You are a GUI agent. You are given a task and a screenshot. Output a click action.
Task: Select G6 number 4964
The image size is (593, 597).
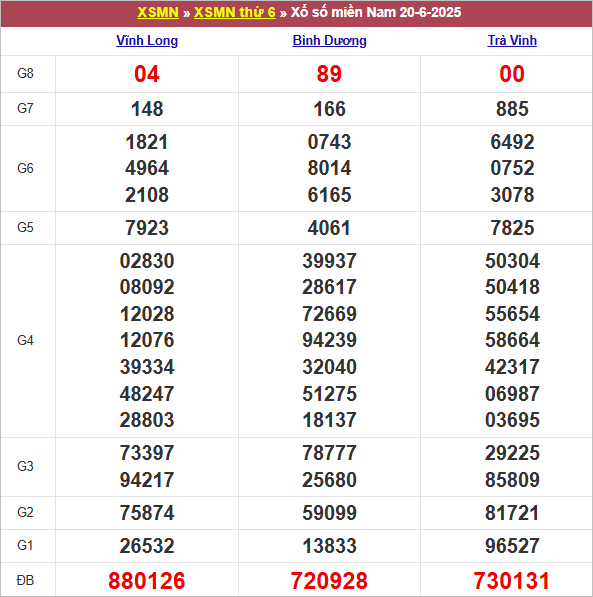pos(147,168)
